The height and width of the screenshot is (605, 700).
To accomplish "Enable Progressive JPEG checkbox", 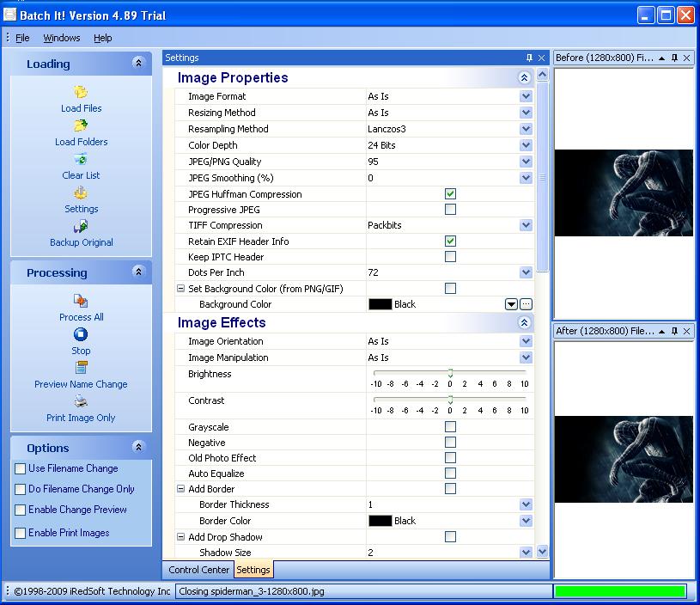I will point(450,209).
